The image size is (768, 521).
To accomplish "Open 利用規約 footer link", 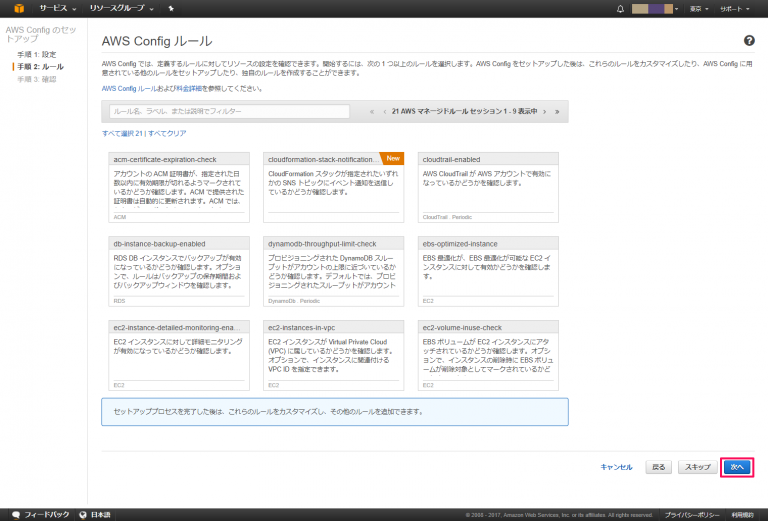I will pyautogui.click(x=743, y=515).
